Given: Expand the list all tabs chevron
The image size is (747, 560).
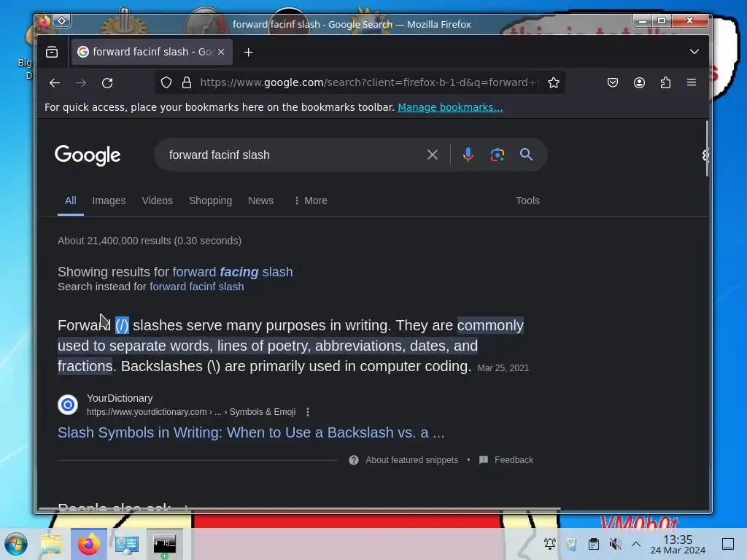Looking at the screenshot, I should click(694, 52).
